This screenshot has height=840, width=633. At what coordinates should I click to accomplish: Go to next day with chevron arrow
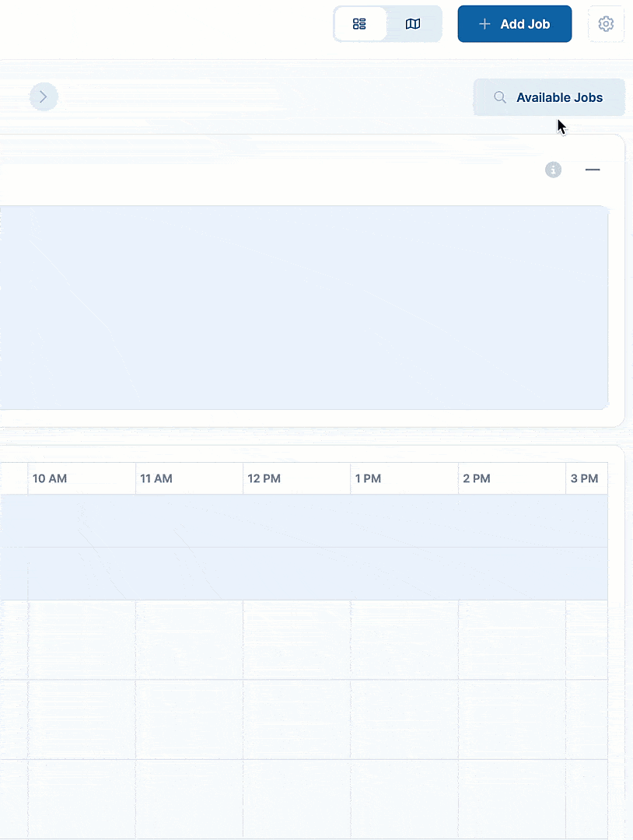click(44, 97)
